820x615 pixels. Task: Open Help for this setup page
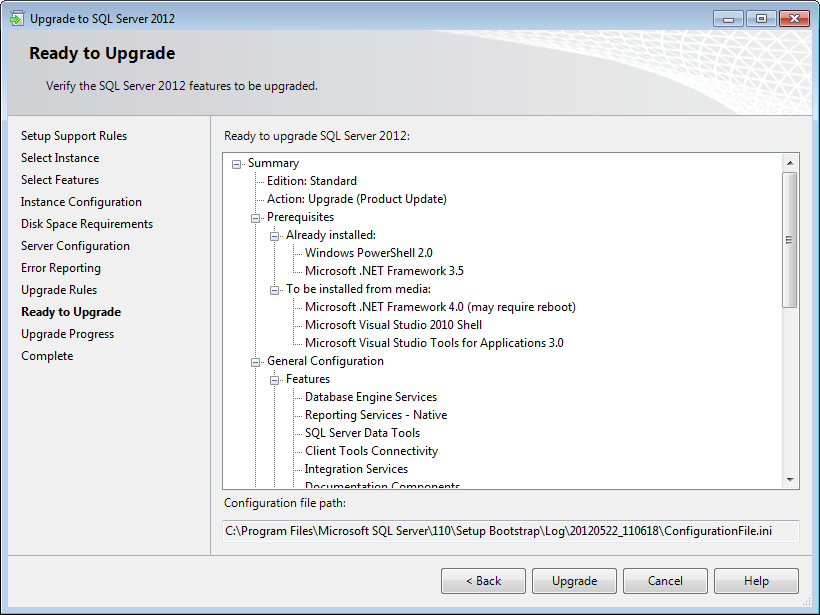coord(756,581)
